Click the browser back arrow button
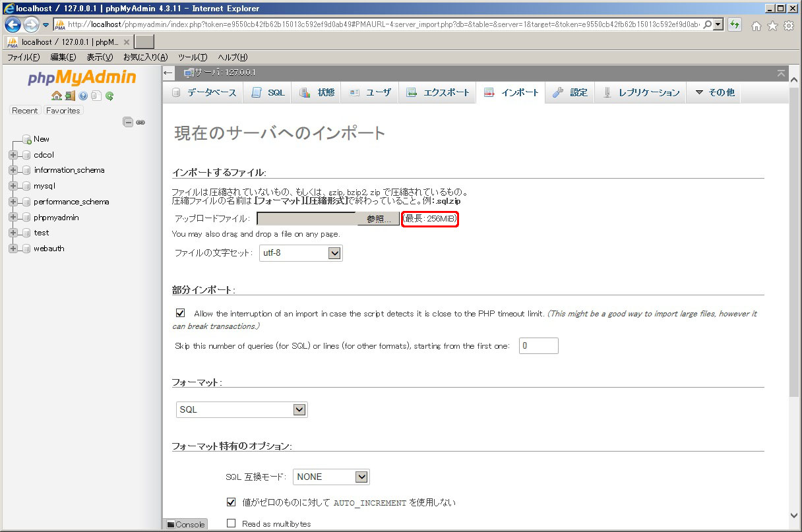Image resolution: width=802 pixels, height=532 pixels. coord(13,25)
